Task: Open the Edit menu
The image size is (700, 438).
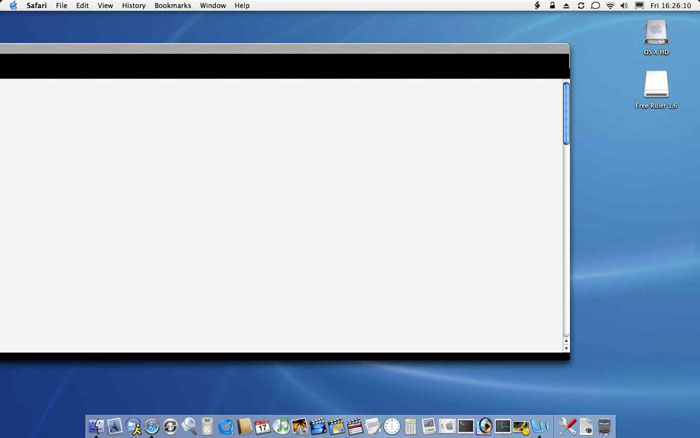Action: pyautogui.click(x=82, y=5)
